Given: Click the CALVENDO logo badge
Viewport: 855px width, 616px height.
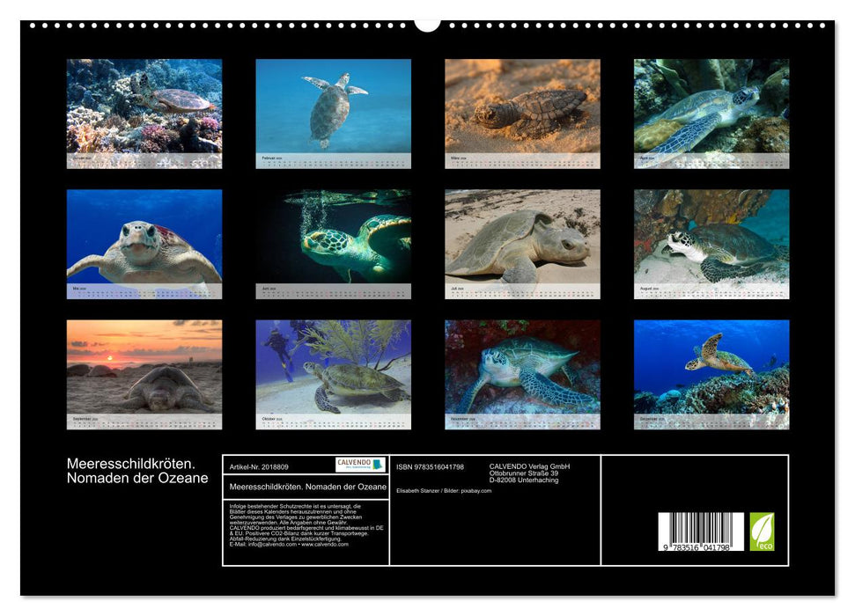Looking at the screenshot, I should (360, 465).
